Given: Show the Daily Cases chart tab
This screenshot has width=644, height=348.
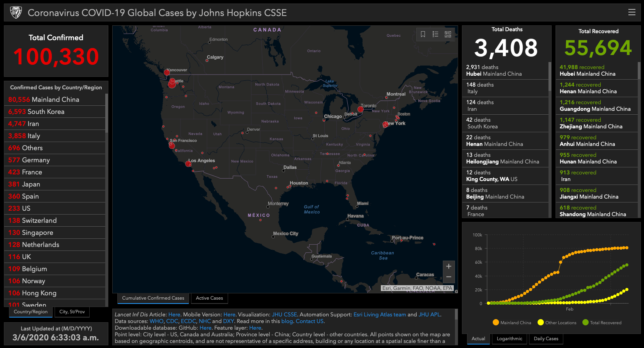Looking at the screenshot, I should coord(546,339).
